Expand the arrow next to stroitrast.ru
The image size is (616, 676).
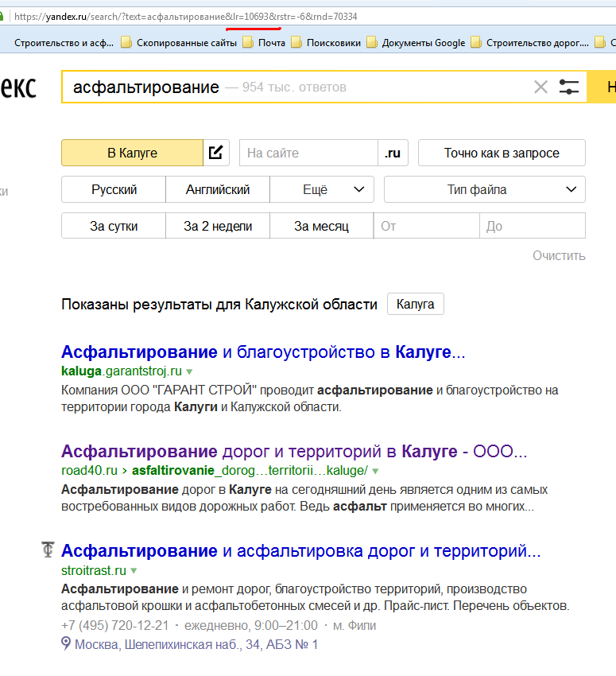tap(134, 571)
